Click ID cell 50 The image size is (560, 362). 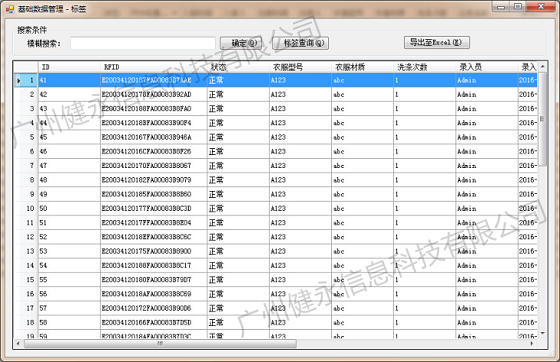click(x=69, y=208)
